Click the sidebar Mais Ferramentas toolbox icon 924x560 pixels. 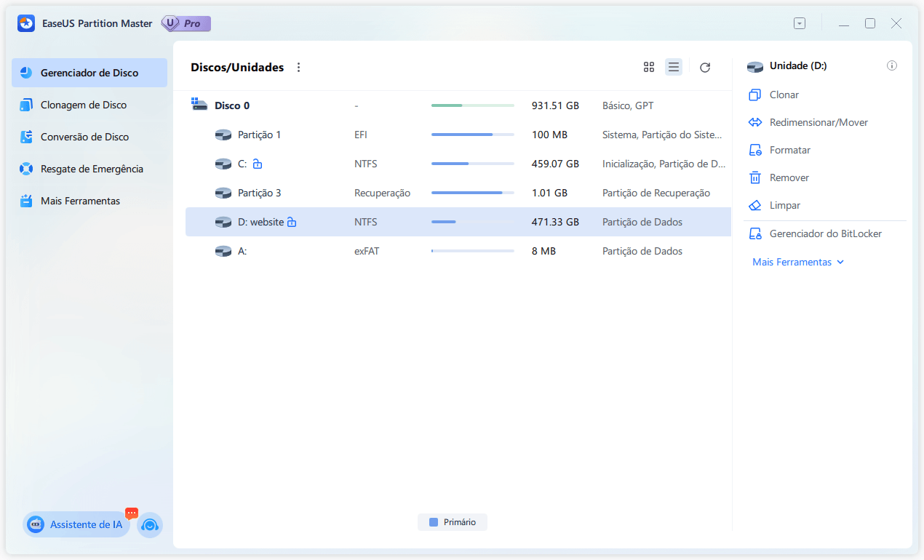pyautogui.click(x=26, y=201)
